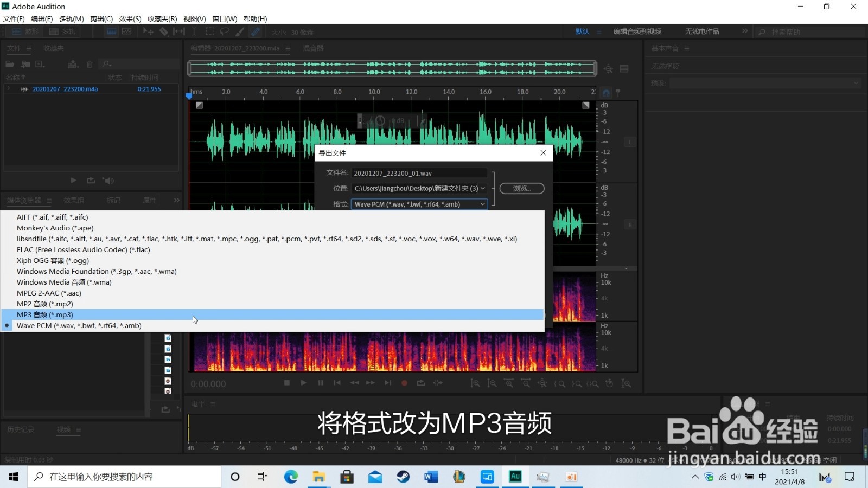
Task: Click Zoom In Time icon
Action: pos(509,383)
